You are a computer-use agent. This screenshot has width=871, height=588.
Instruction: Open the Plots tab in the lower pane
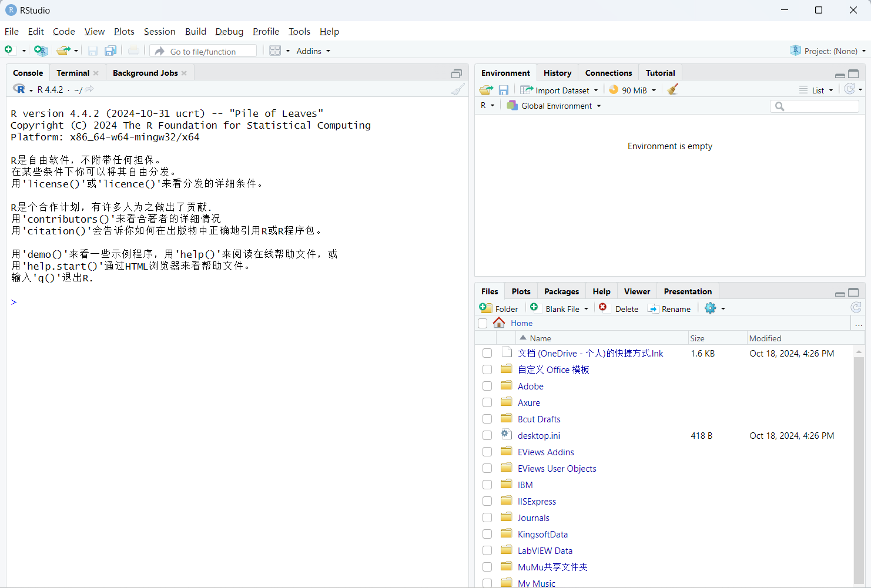[521, 291]
